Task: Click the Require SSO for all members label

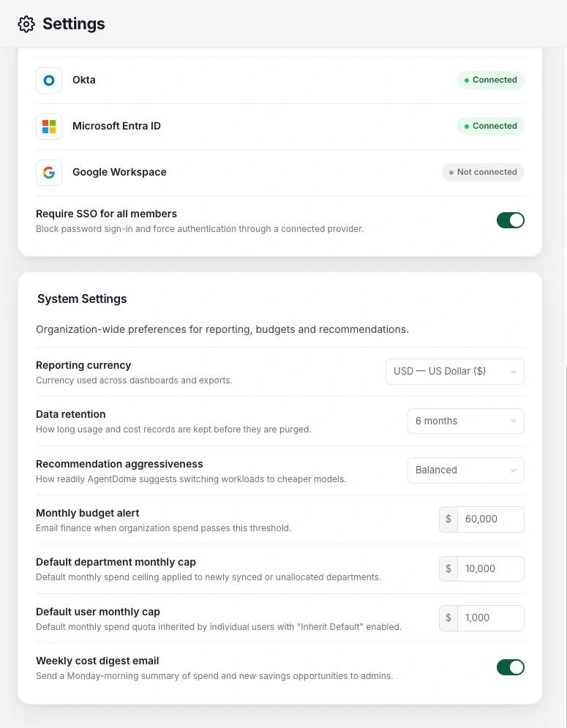Action: (106, 214)
